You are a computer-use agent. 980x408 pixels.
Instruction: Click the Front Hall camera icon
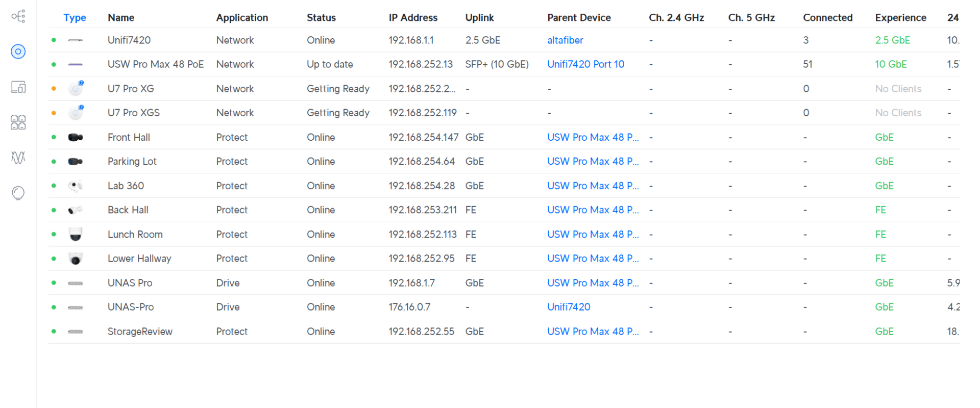[x=76, y=137]
